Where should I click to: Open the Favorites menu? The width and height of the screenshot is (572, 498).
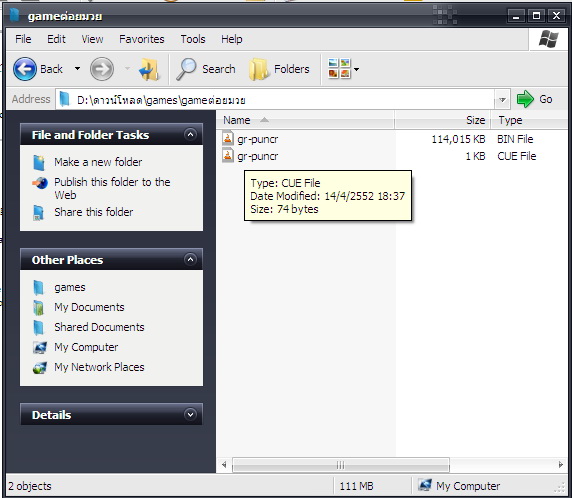142,39
